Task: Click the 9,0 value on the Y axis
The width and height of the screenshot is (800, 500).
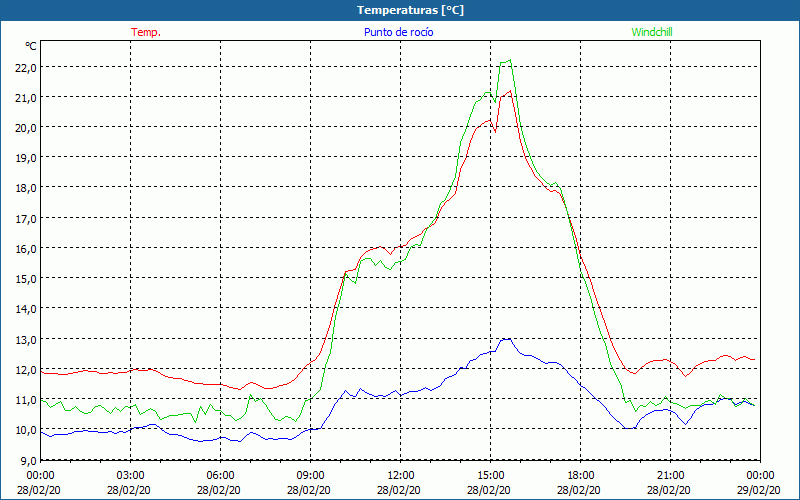Action: 28,461
